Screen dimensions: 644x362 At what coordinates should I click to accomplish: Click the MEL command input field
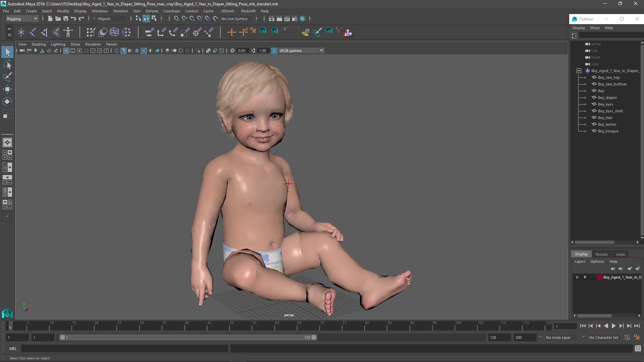[124, 349]
